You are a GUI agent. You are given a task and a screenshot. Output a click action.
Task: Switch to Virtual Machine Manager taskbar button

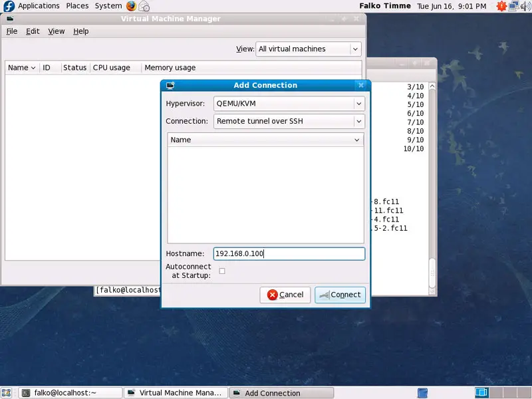[x=176, y=393]
